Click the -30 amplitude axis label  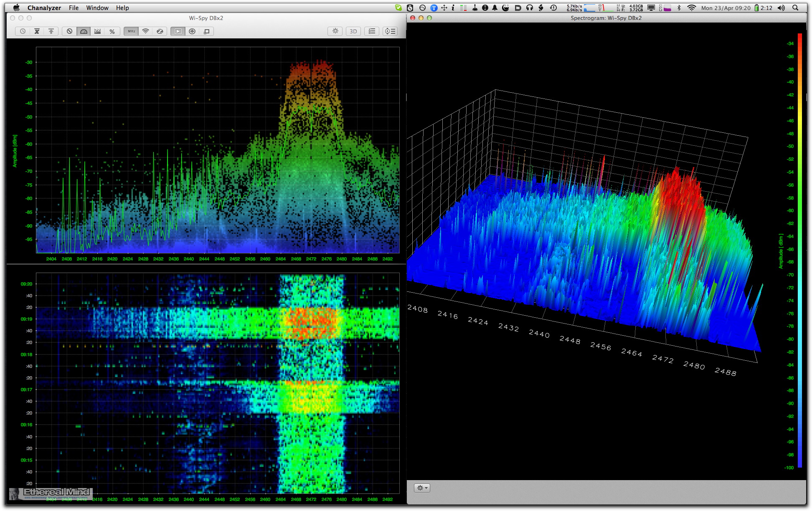[28, 62]
